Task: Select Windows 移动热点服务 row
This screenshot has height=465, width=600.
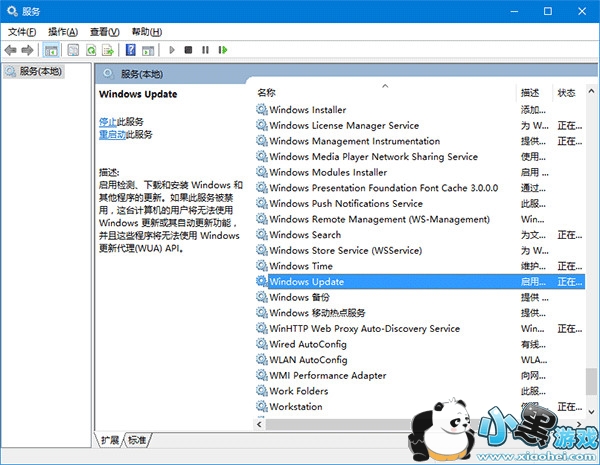Action: pyautogui.click(x=420, y=313)
